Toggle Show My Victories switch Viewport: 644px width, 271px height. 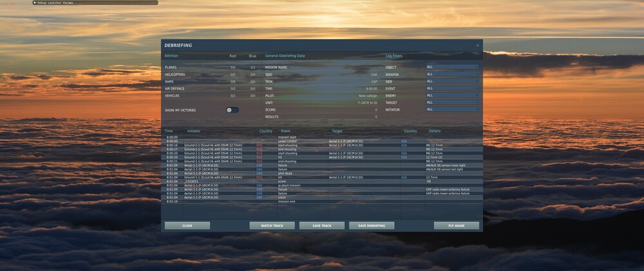[x=232, y=110]
